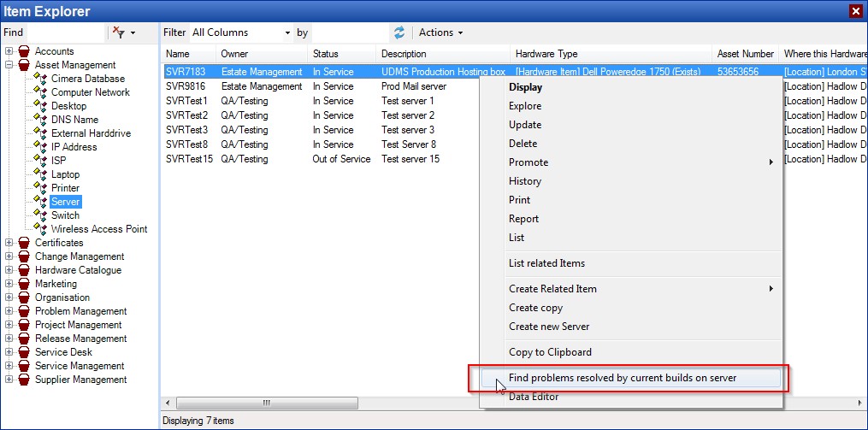This screenshot has width=868, height=430.
Task: Click into the Find text field
Action: 65,32
